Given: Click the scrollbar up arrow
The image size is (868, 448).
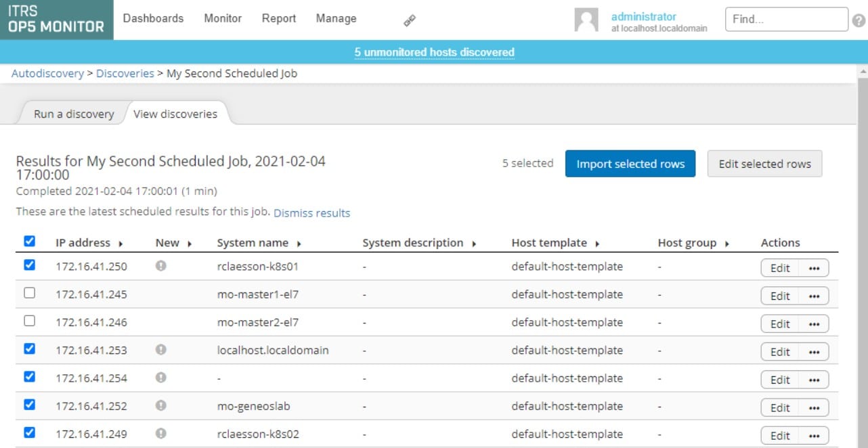Looking at the screenshot, I should tap(862, 71).
